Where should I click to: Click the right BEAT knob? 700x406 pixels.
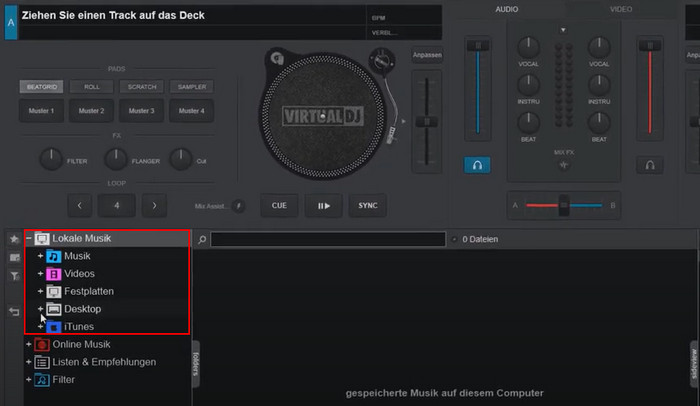(599, 123)
